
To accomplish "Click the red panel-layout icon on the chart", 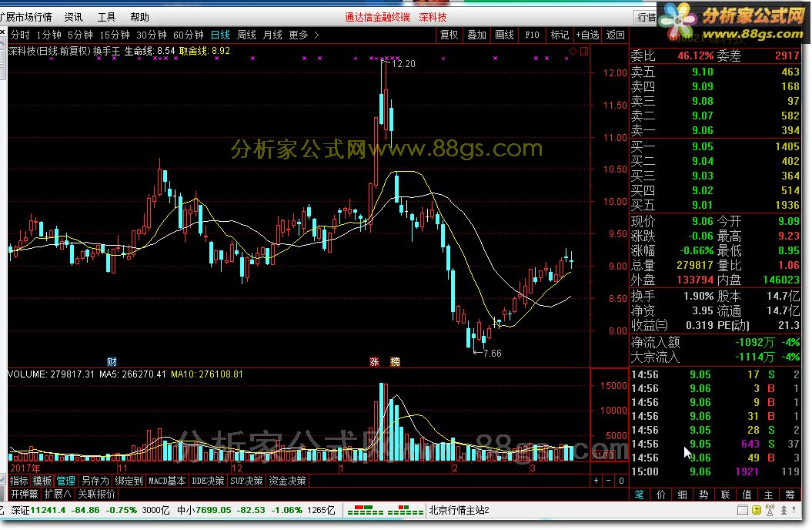I will tap(584, 52).
